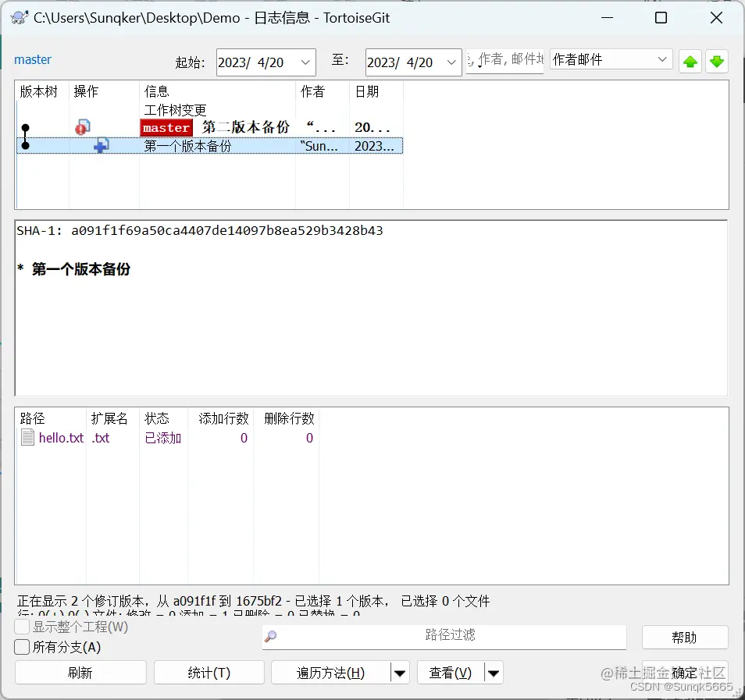Toggle the 显示整个工程(W) checkbox
The height and width of the screenshot is (700, 745).
click(21, 627)
